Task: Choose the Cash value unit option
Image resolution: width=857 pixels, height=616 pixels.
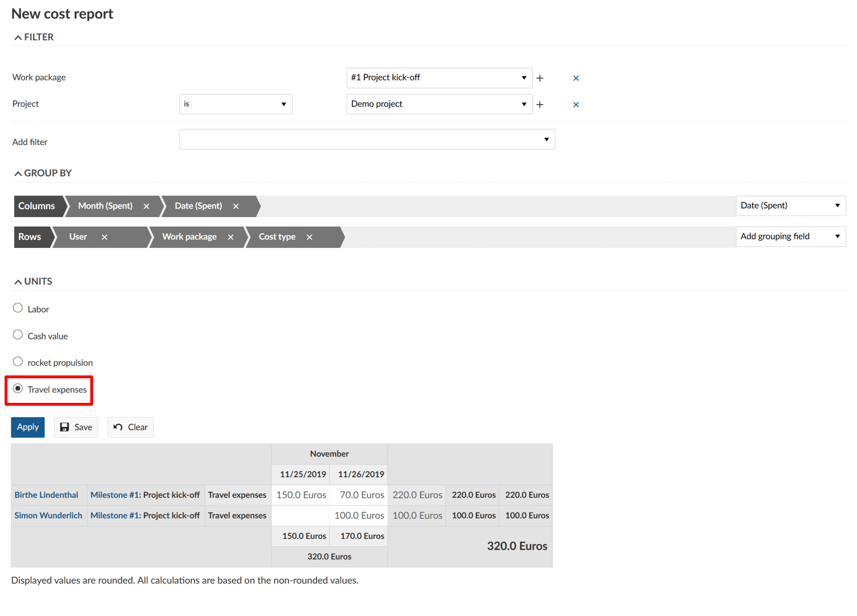Action: click(x=18, y=335)
